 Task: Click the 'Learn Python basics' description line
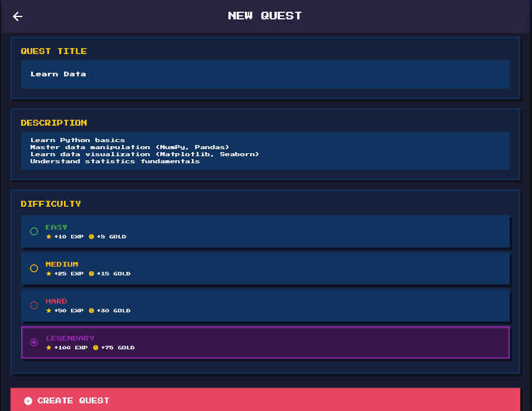[x=78, y=140]
